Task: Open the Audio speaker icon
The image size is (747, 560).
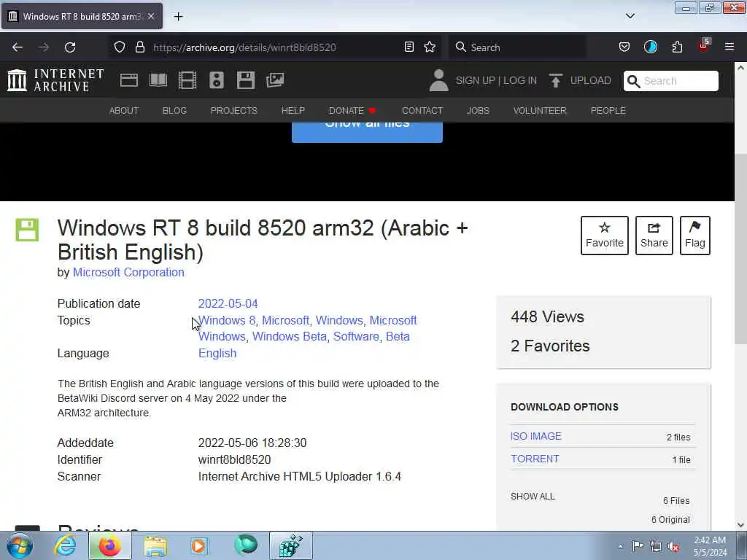Action: click(216, 80)
